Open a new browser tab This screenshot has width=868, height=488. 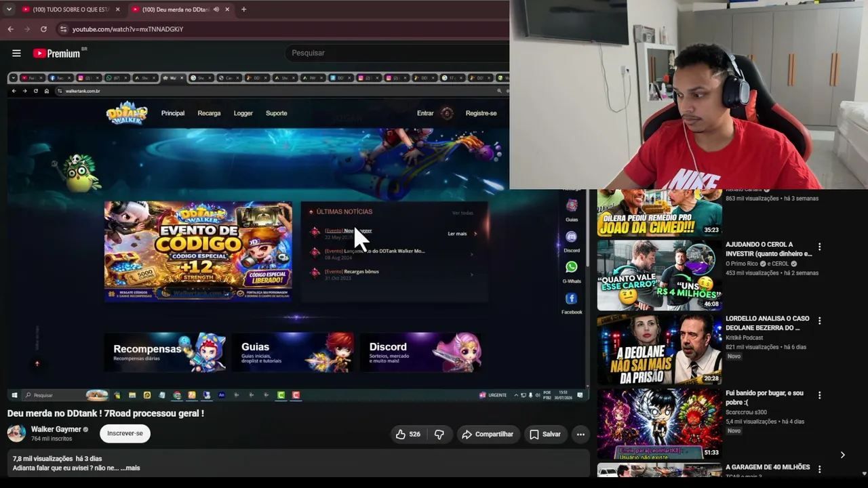243,9
